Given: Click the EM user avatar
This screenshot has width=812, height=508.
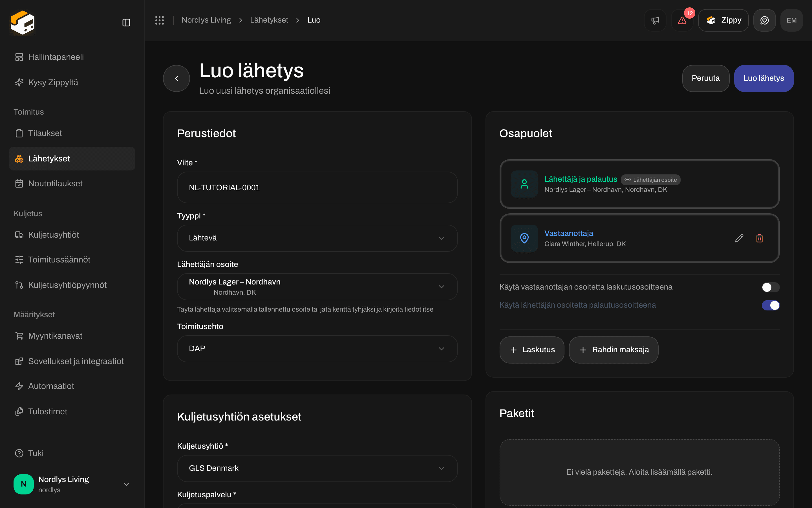Looking at the screenshot, I should [x=791, y=20].
